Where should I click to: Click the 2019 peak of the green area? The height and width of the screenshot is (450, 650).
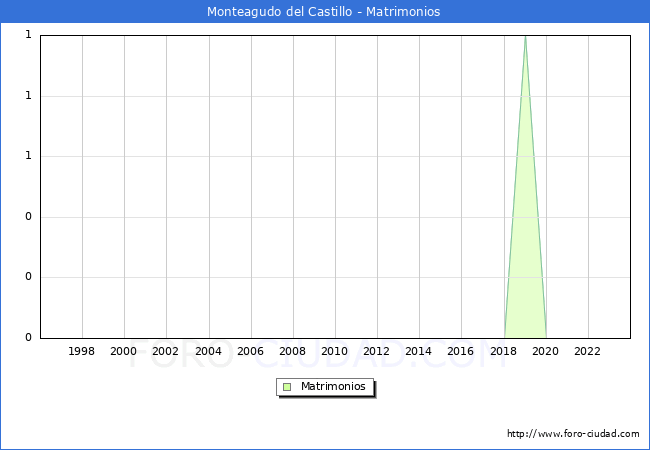[x=525, y=37]
